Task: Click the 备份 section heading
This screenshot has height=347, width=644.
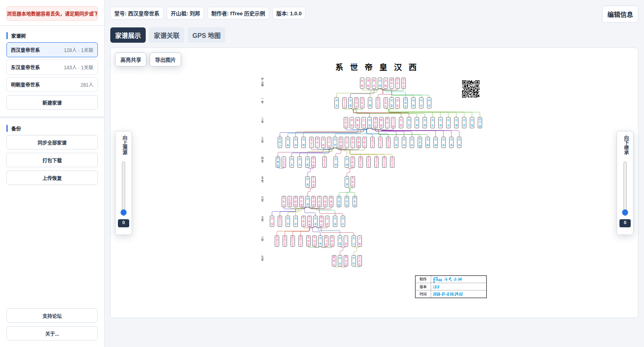Action: pos(16,129)
